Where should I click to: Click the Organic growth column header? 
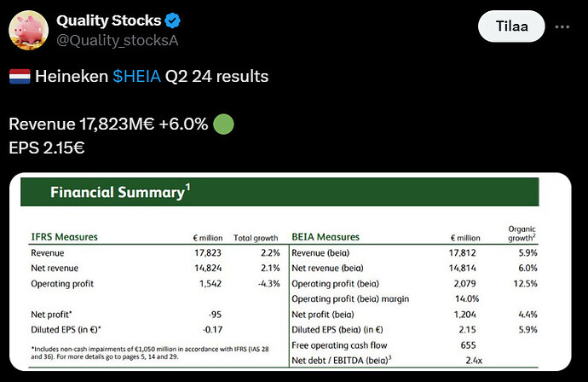pos(520,232)
